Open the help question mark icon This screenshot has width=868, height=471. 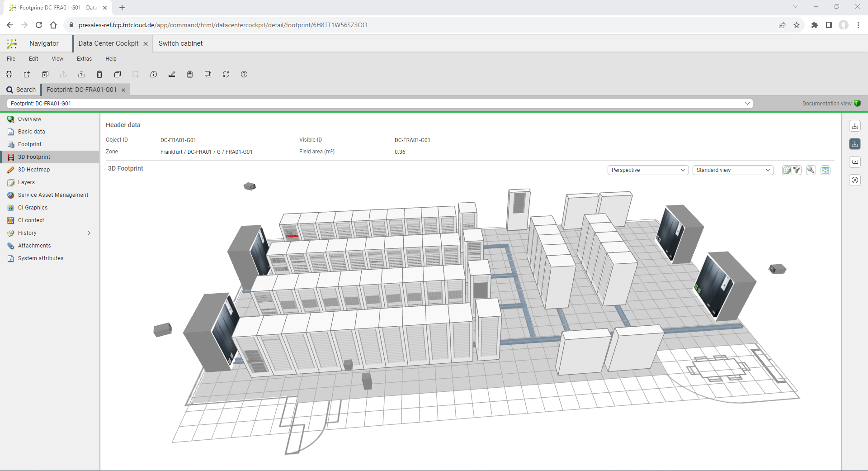pyautogui.click(x=244, y=74)
